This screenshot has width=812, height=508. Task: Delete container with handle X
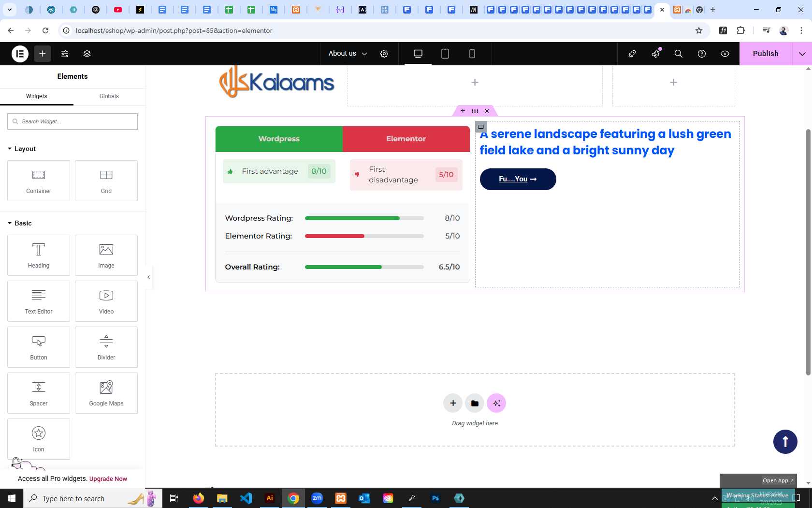(487, 111)
